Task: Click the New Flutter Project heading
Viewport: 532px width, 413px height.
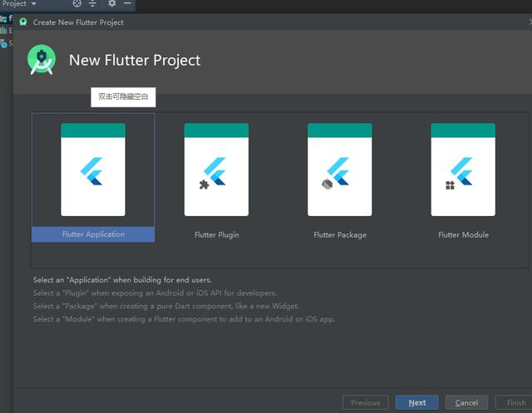Action: [135, 61]
